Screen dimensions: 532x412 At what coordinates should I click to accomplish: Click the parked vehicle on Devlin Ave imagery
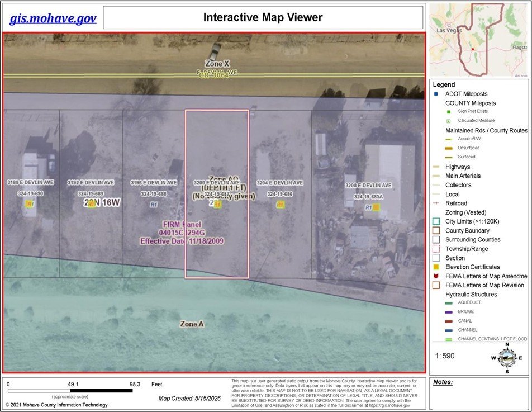pyautogui.click(x=214, y=51)
